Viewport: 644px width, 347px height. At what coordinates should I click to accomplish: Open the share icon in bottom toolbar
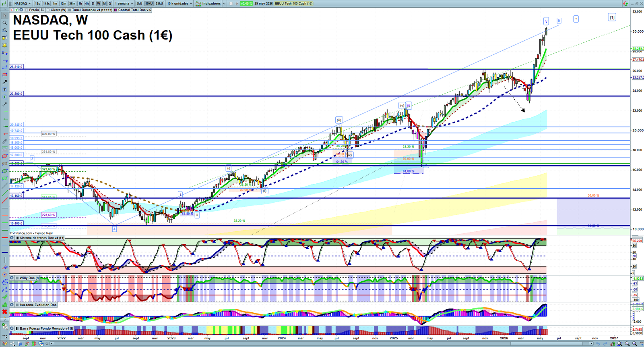(12, 344)
